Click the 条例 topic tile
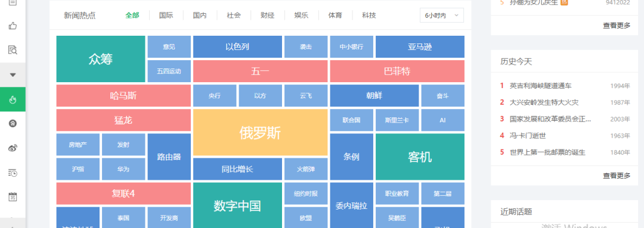Screen dimensions: 644x228 (x=352, y=157)
